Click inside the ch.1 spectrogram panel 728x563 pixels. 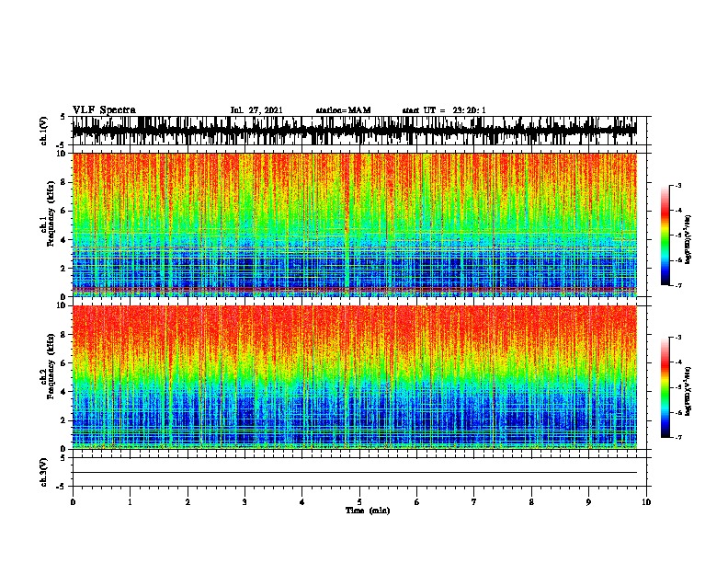[355, 224]
